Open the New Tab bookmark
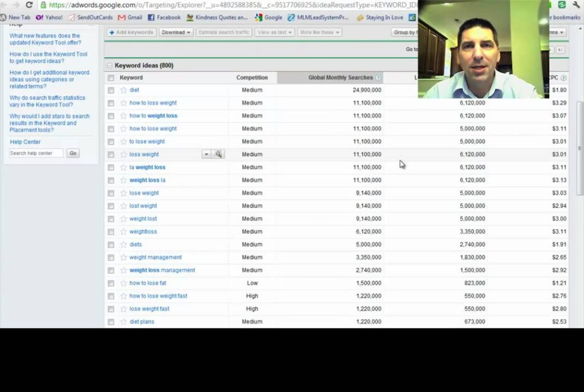 (15, 18)
